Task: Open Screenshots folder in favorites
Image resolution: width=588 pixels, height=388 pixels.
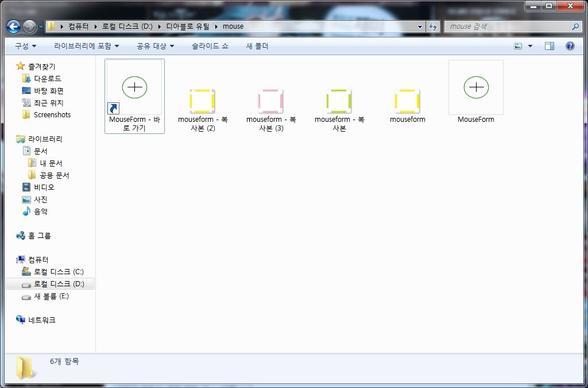Action: 46,114
